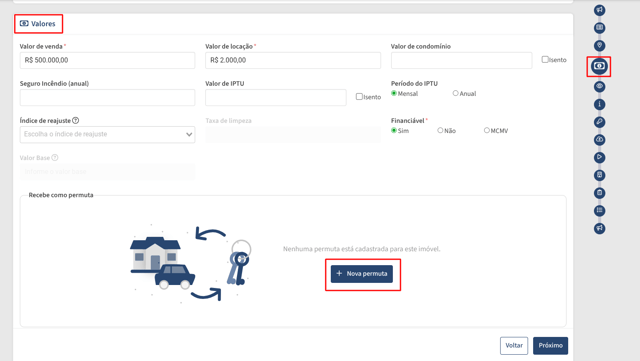
Task: Jump to the info step icon
Action: pyautogui.click(x=599, y=105)
